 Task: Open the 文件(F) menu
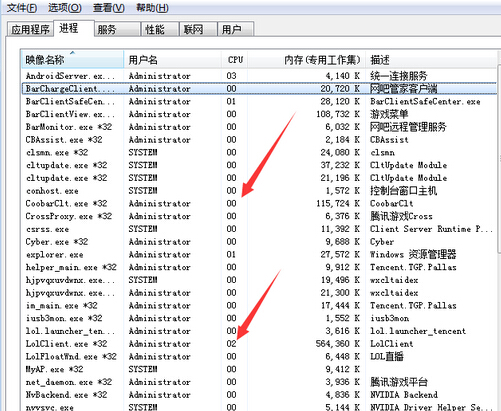22,7
